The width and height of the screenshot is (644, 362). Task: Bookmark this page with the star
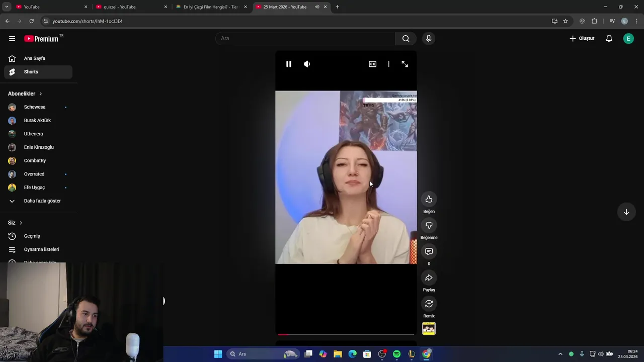(566, 21)
